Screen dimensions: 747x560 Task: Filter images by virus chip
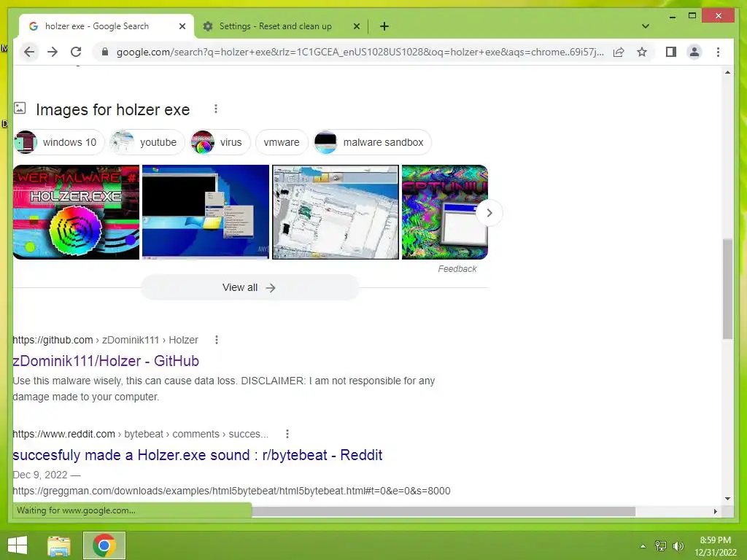(x=220, y=142)
